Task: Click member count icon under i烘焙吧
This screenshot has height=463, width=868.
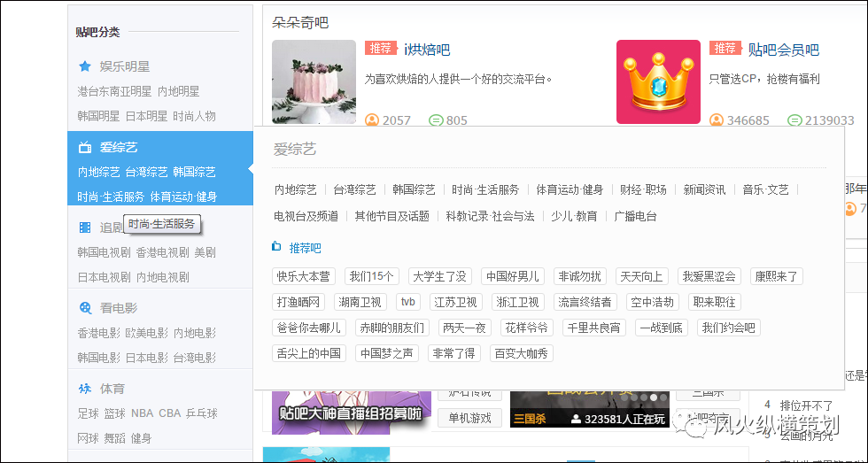Action: click(x=372, y=120)
